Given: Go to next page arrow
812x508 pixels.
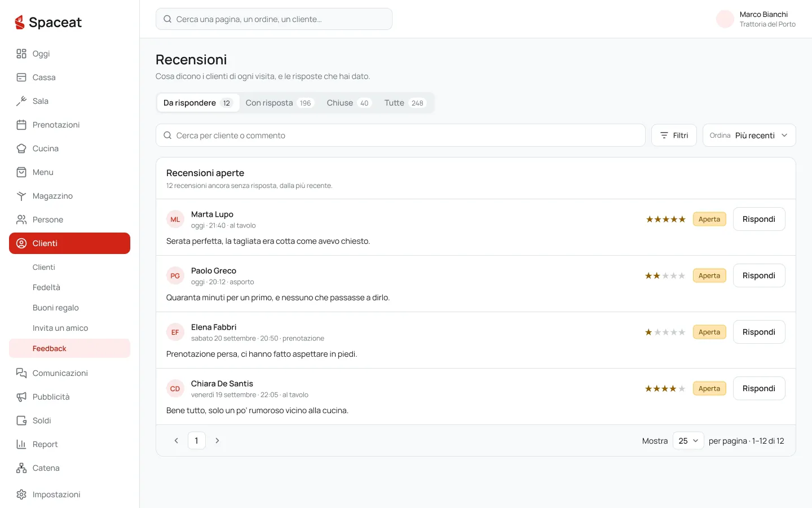Looking at the screenshot, I should pos(217,441).
